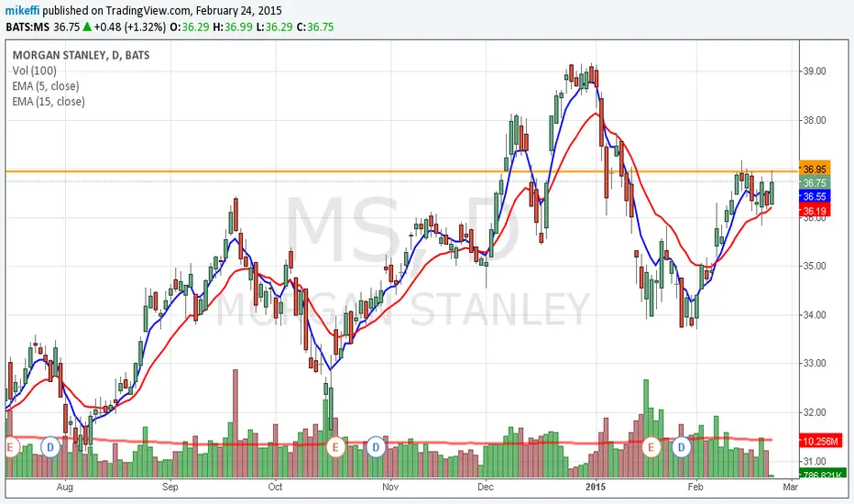The height and width of the screenshot is (504, 854).
Task: Click the 'BATS:MS' ticker symbol text
Action: [27, 27]
